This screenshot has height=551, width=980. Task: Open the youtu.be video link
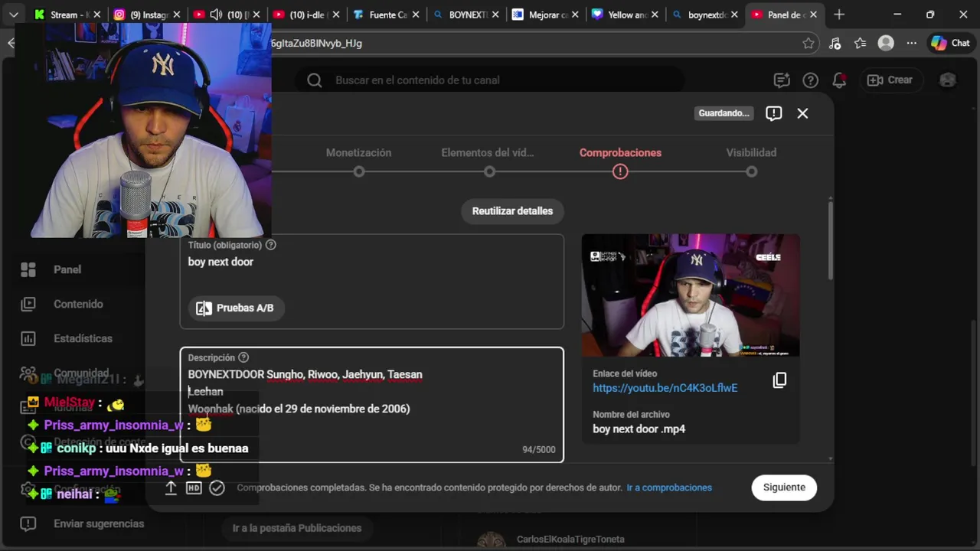(665, 388)
